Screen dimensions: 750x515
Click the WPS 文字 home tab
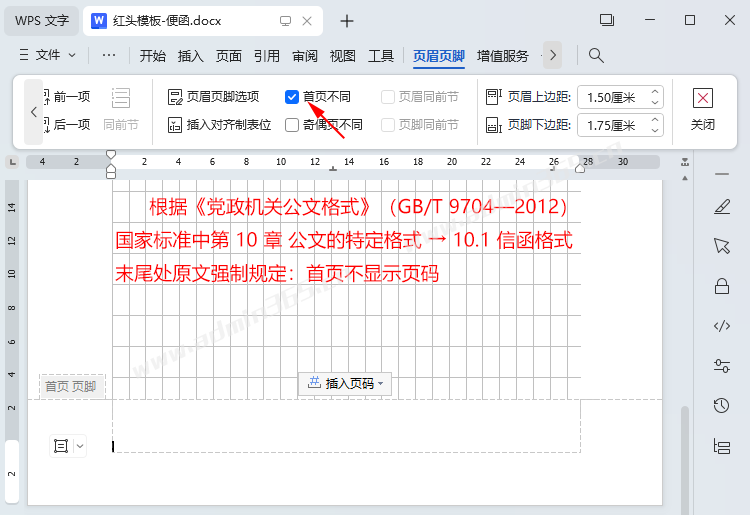(42, 21)
